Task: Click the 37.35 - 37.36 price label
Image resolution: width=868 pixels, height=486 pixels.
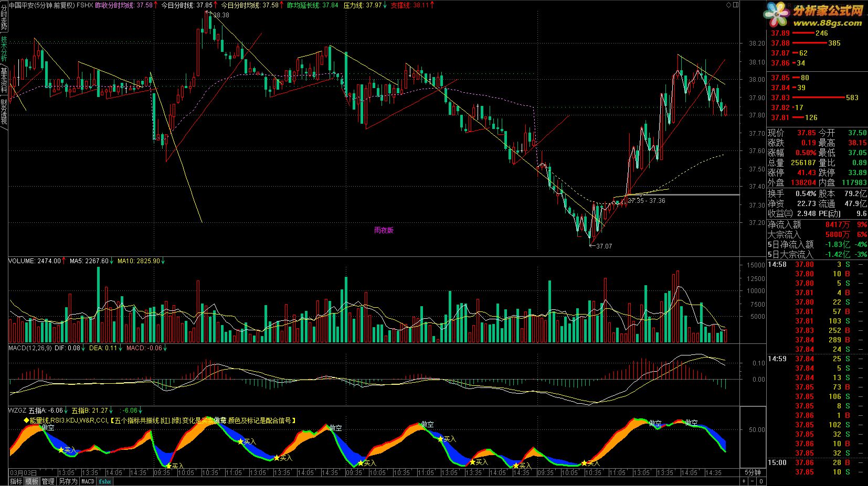Action: [646, 201]
